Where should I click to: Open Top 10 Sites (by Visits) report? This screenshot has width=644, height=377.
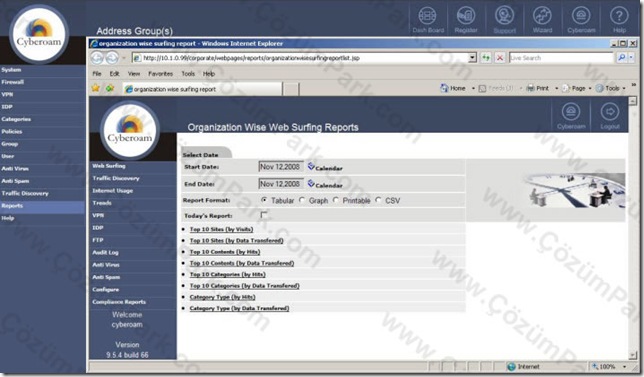(x=221, y=229)
